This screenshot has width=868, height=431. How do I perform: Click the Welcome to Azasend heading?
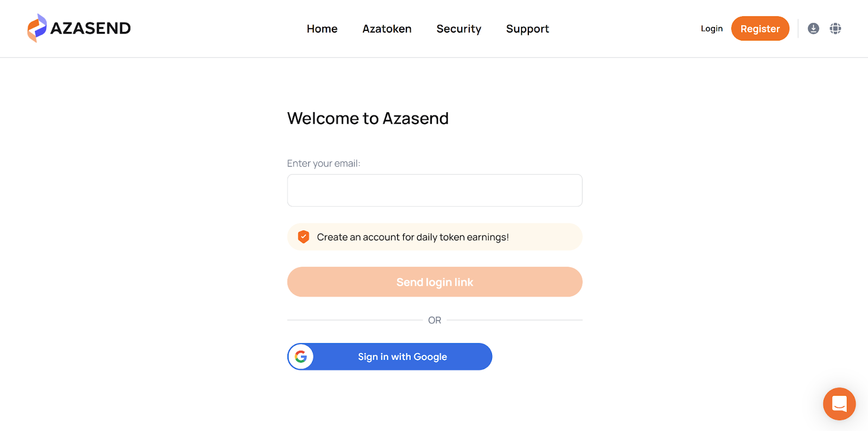[x=368, y=118]
